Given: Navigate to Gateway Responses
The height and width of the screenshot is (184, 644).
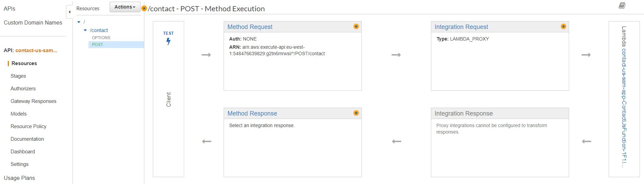Looking at the screenshot, I should pyautogui.click(x=33, y=101).
